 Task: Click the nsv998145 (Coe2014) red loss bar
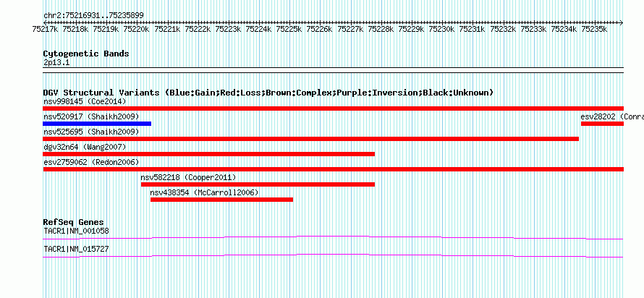click(x=333, y=108)
